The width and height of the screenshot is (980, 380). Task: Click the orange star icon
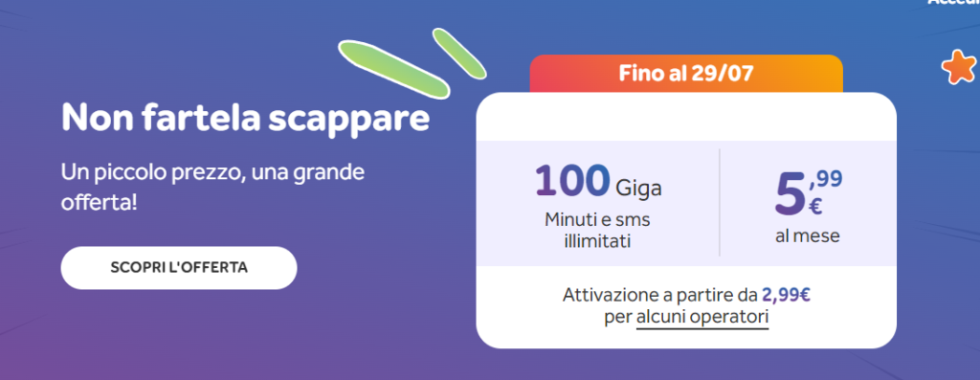[959, 68]
